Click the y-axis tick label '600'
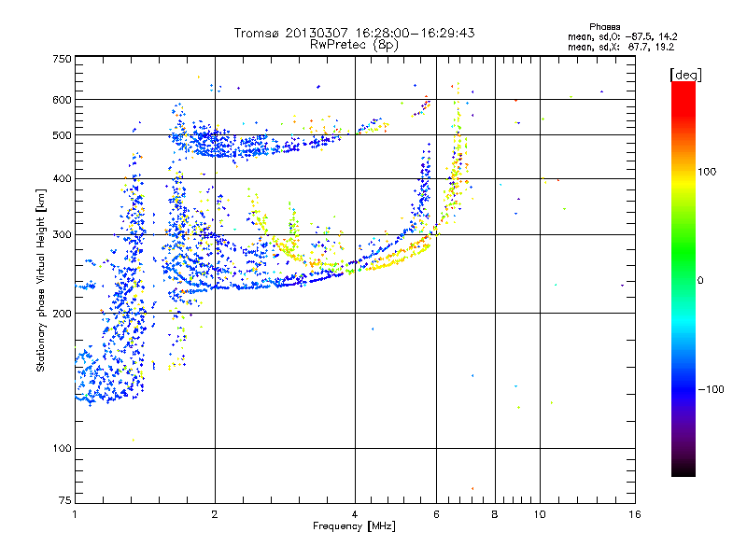Viewport: 747px width, 560px height. [62, 100]
